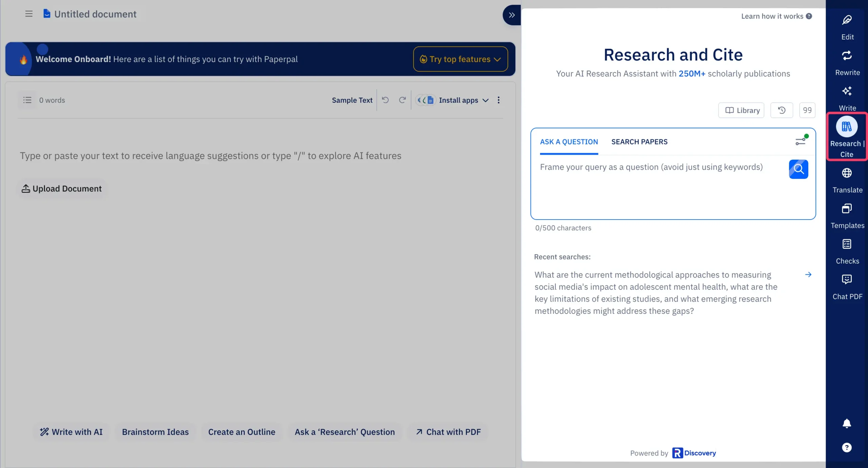Open the Library button
Viewport: 868px width, 468px height.
(741, 110)
